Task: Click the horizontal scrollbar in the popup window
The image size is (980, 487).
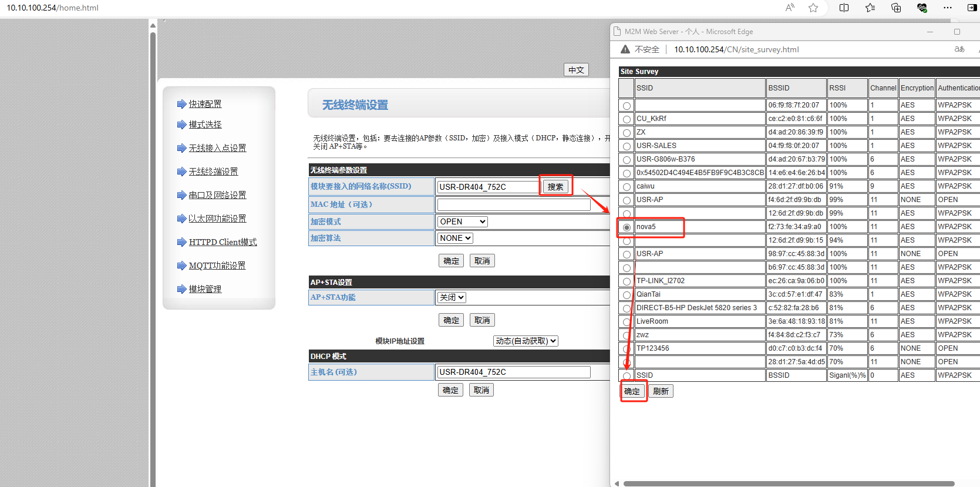Action: pos(788,483)
